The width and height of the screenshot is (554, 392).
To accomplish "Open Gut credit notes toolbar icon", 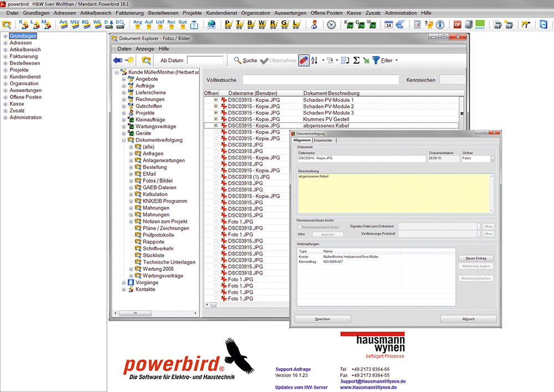I will point(183,24).
